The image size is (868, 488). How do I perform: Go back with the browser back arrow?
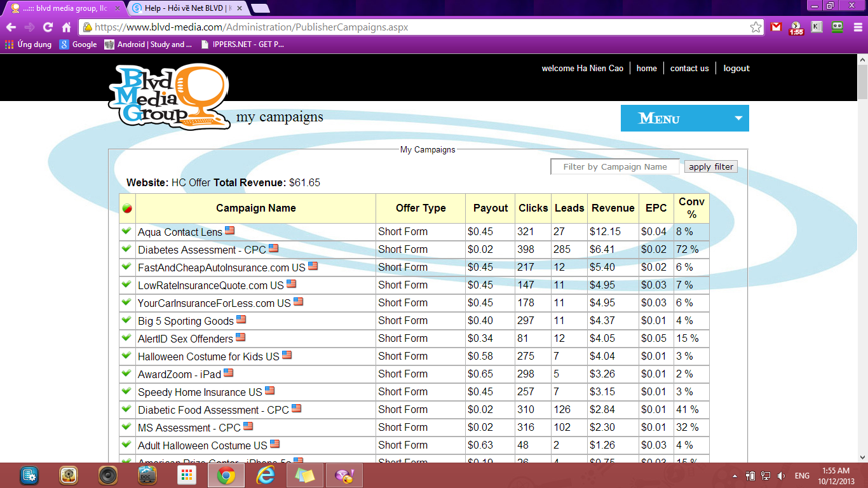11,27
